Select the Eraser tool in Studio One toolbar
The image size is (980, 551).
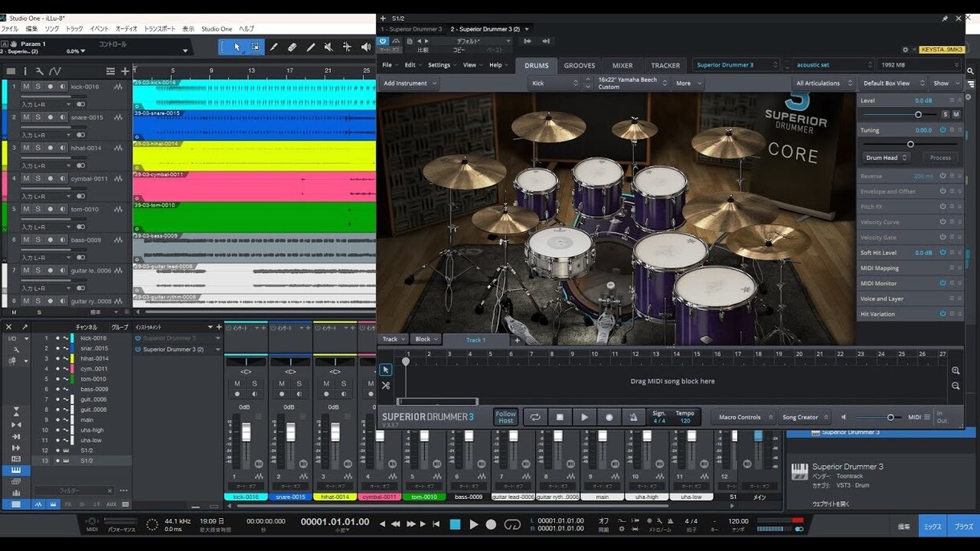pos(292,47)
